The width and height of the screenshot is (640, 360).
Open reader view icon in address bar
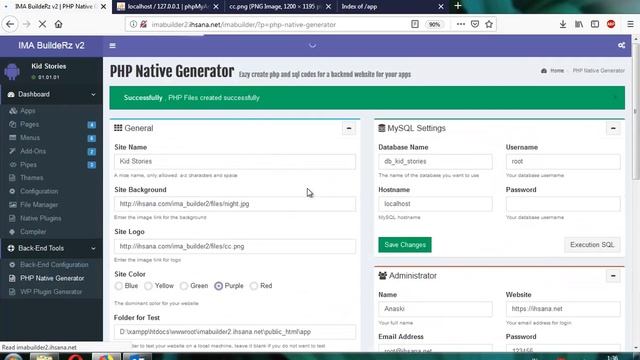415,24
